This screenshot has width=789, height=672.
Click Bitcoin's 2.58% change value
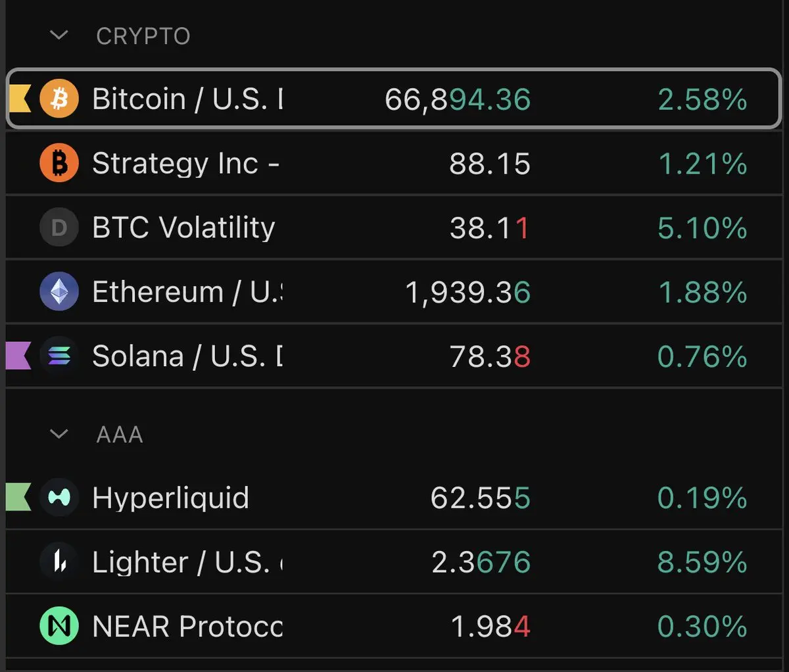pos(702,100)
